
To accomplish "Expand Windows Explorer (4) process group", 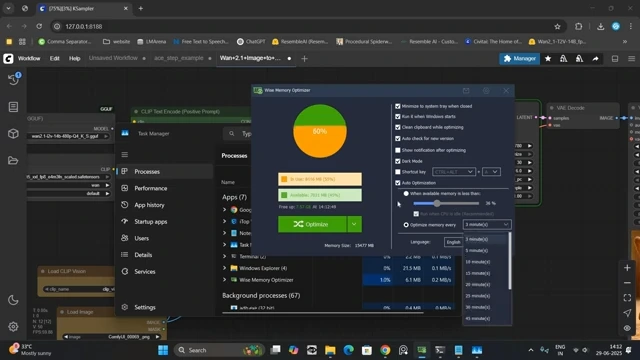I will pyautogui.click(x=224, y=268).
